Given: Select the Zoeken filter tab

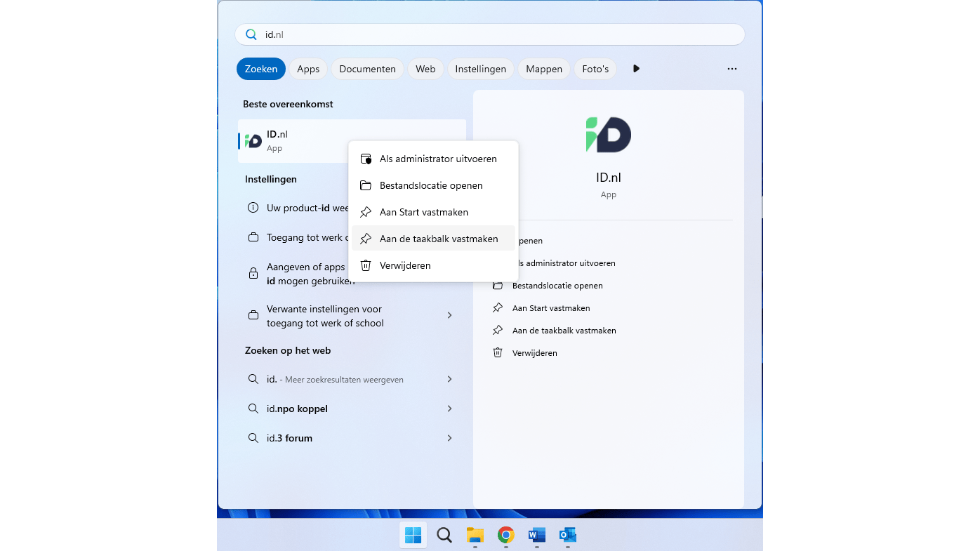Looking at the screenshot, I should click(261, 69).
